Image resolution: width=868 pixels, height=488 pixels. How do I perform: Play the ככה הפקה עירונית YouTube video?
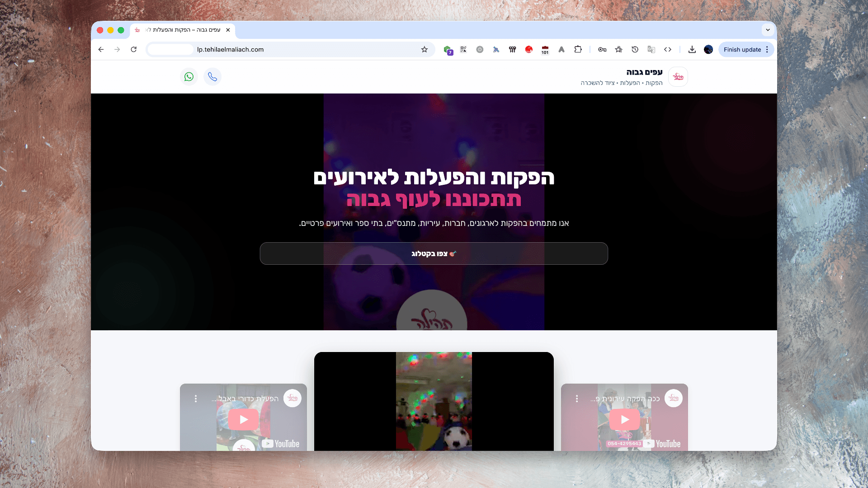(x=624, y=419)
